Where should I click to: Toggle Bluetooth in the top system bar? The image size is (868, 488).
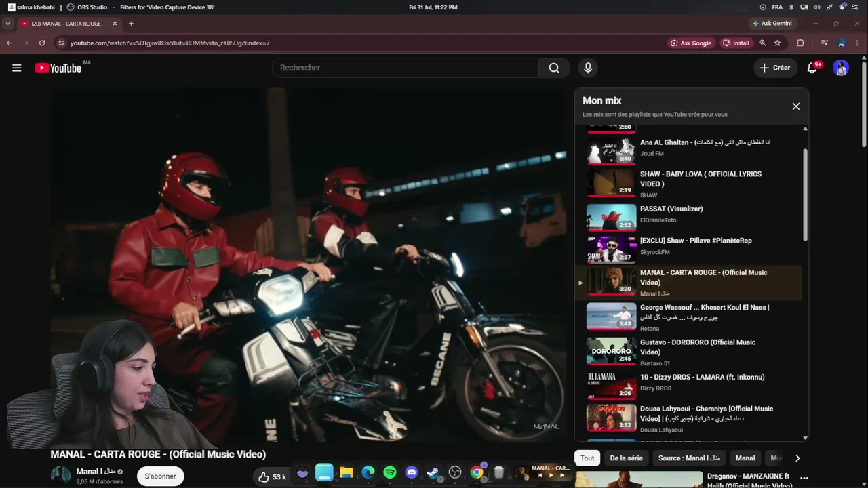792,7
